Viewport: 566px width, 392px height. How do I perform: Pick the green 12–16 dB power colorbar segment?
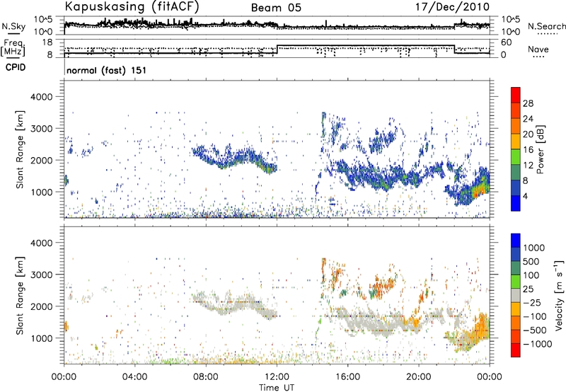click(x=516, y=156)
